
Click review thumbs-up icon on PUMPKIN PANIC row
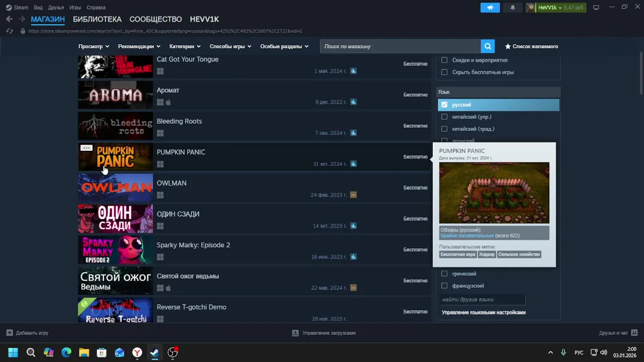[x=353, y=164]
